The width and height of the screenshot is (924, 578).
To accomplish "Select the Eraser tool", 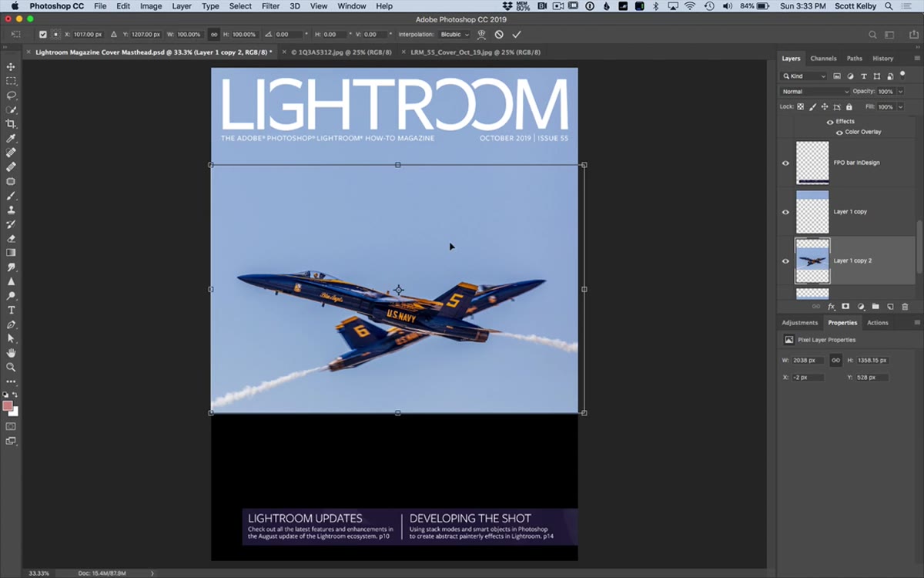I will (11, 238).
